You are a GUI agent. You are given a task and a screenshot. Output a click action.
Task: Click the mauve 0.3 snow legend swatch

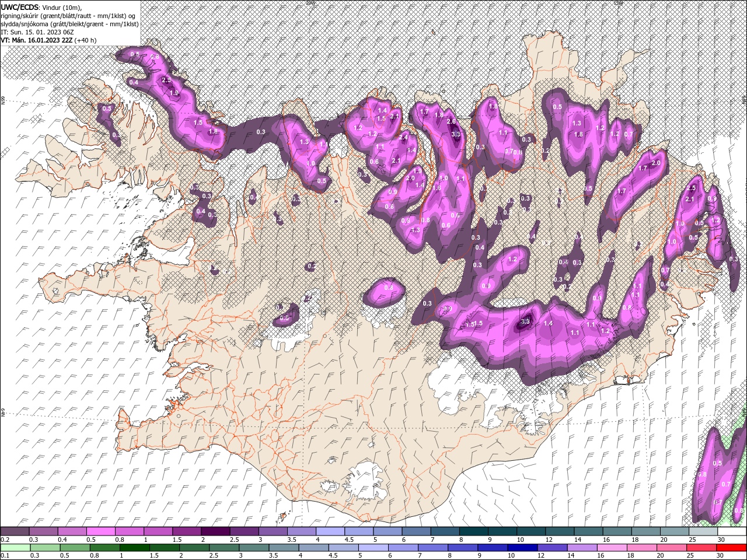click(x=43, y=531)
